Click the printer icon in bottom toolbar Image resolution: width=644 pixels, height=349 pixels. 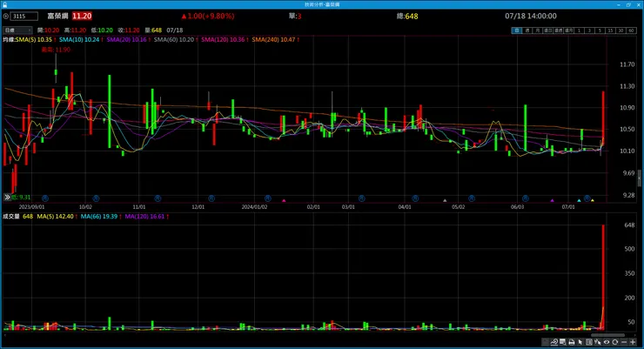pos(571,342)
